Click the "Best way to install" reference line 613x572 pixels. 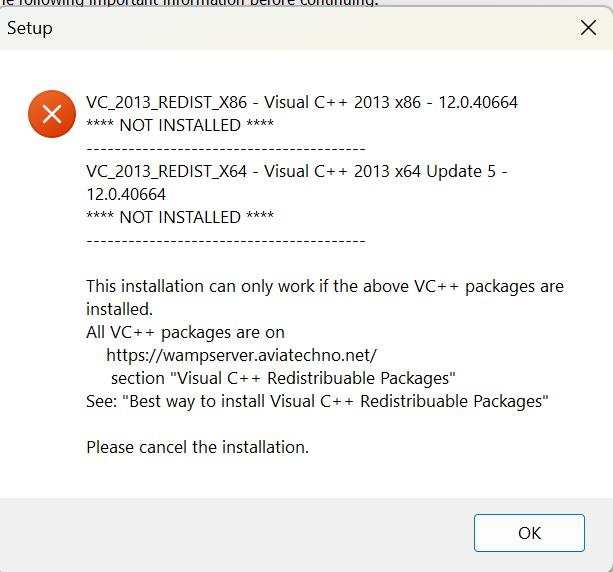[x=318, y=401]
